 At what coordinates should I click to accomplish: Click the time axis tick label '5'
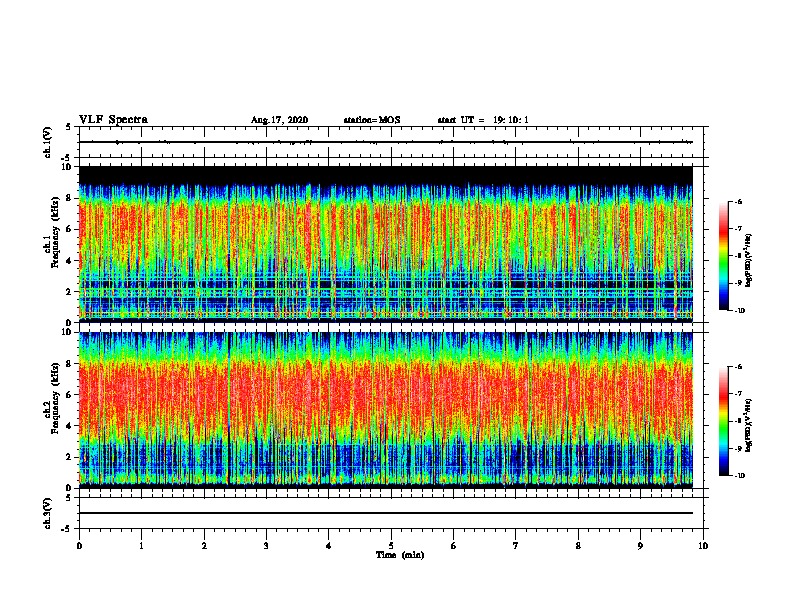point(391,546)
